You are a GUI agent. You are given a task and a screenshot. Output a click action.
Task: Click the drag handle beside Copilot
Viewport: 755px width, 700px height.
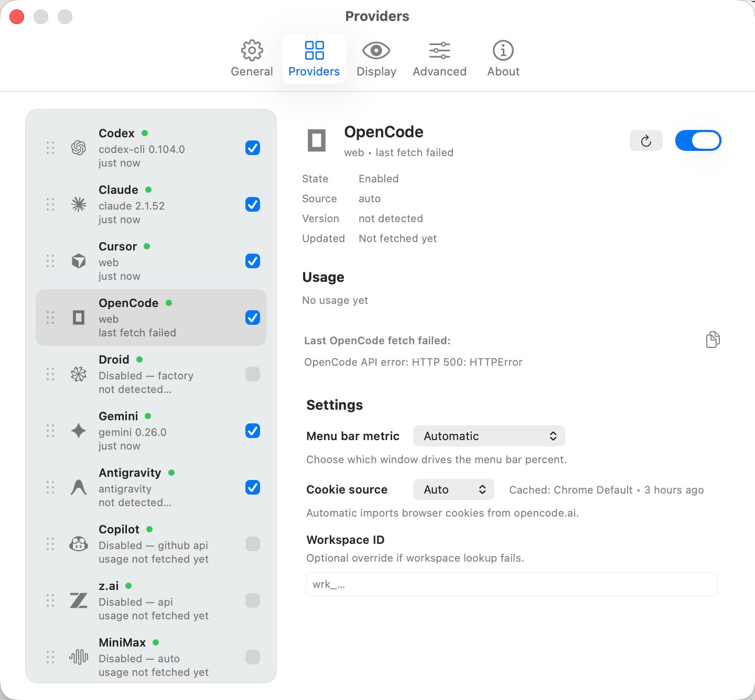50,544
